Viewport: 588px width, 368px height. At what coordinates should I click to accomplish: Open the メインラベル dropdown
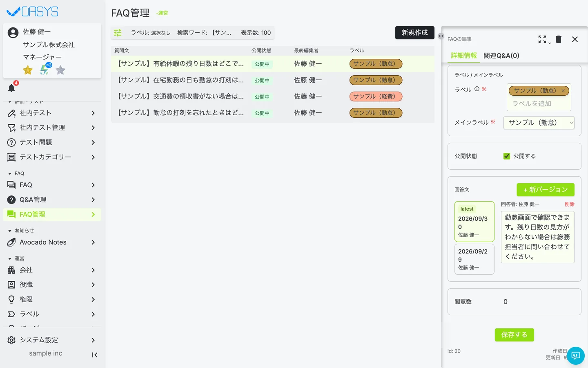539,123
